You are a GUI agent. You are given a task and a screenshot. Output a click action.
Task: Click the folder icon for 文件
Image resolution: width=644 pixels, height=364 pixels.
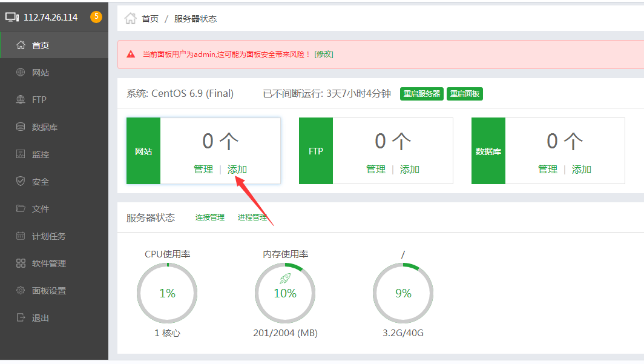click(21, 209)
